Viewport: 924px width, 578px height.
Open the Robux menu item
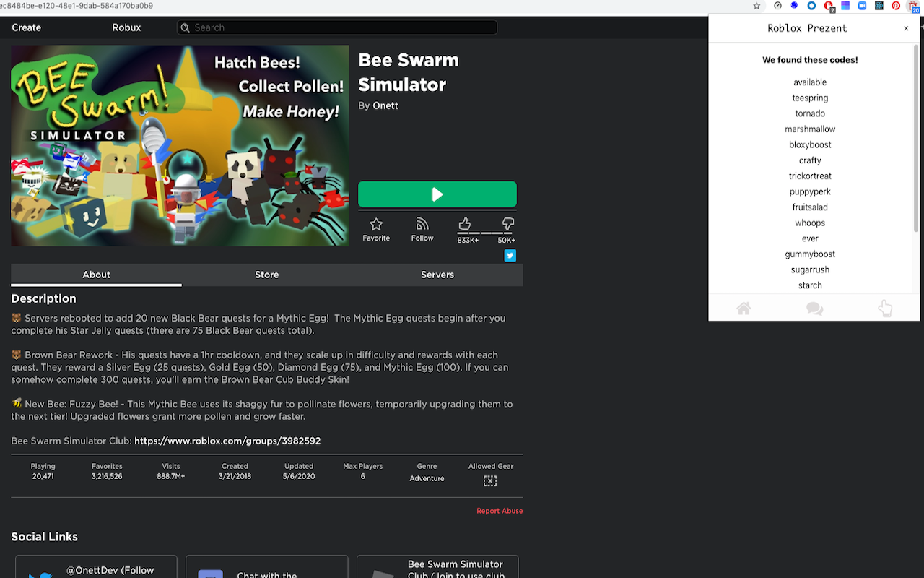(126, 27)
